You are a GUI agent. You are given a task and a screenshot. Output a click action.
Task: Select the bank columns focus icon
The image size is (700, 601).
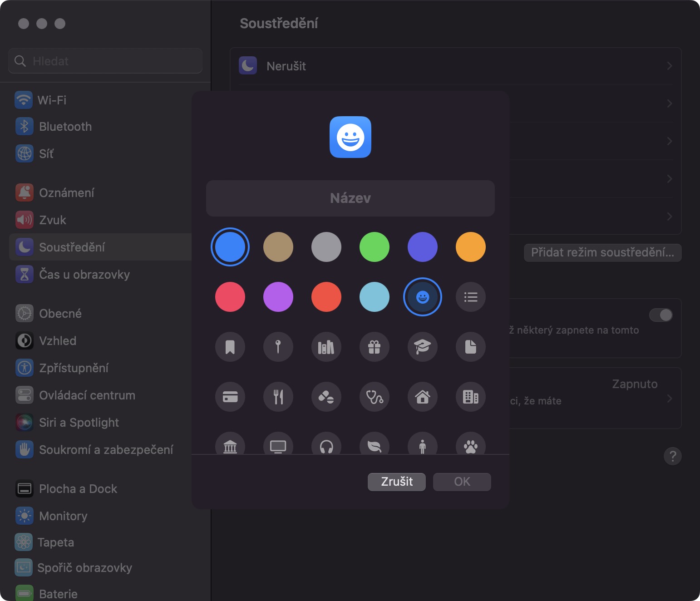[230, 443]
